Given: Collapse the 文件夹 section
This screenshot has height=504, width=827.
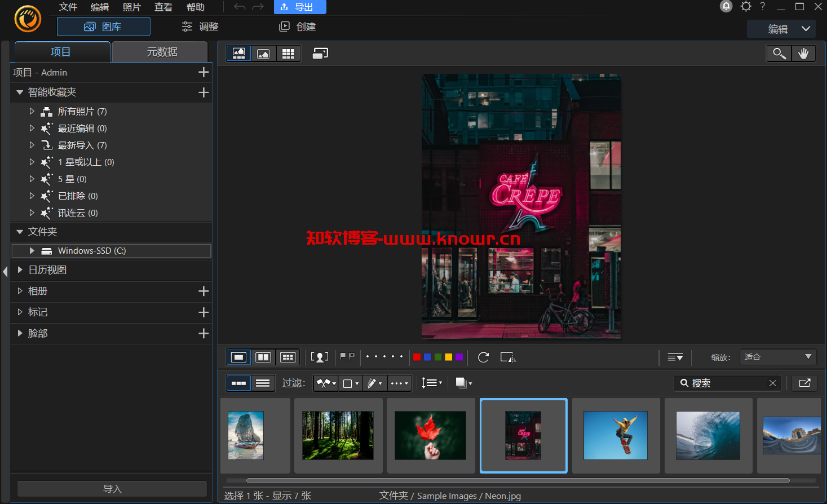Looking at the screenshot, I should 20,232.
